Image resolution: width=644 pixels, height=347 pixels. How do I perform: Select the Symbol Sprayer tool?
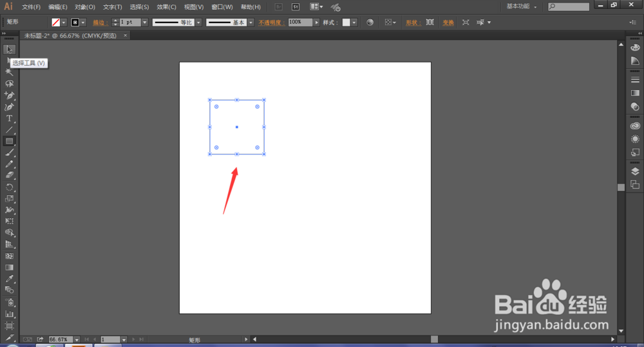click(9, 303)
